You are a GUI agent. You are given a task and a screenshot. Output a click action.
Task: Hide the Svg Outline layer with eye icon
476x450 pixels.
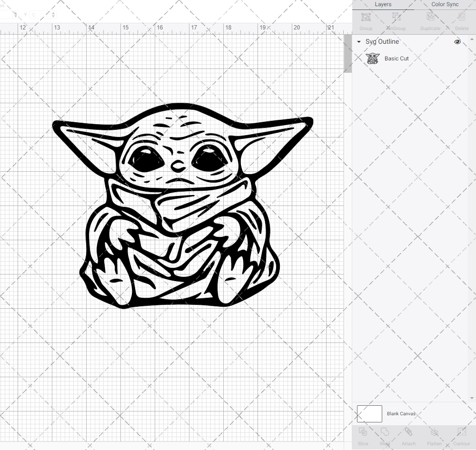(457, 42)
